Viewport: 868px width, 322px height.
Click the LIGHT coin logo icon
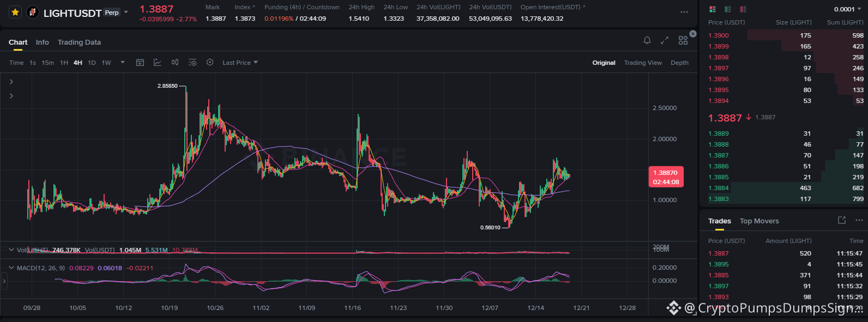(x=33, y=12)
